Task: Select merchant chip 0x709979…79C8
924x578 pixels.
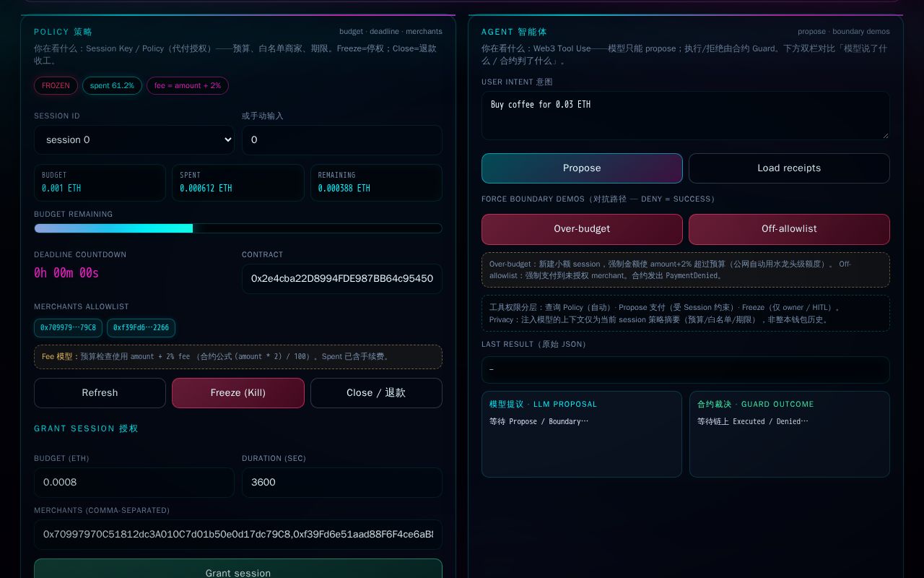Action: (x=68, y=328)
